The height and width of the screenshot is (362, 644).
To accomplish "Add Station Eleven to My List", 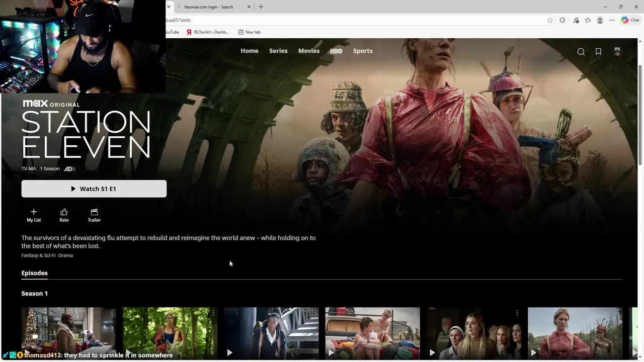I will (34, 215).
